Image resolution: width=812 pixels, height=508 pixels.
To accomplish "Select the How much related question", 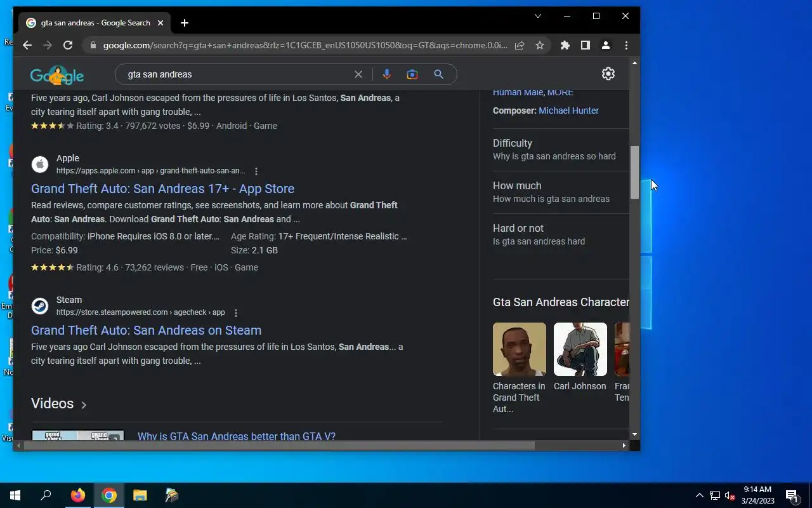I will click(x=561, y=192).
